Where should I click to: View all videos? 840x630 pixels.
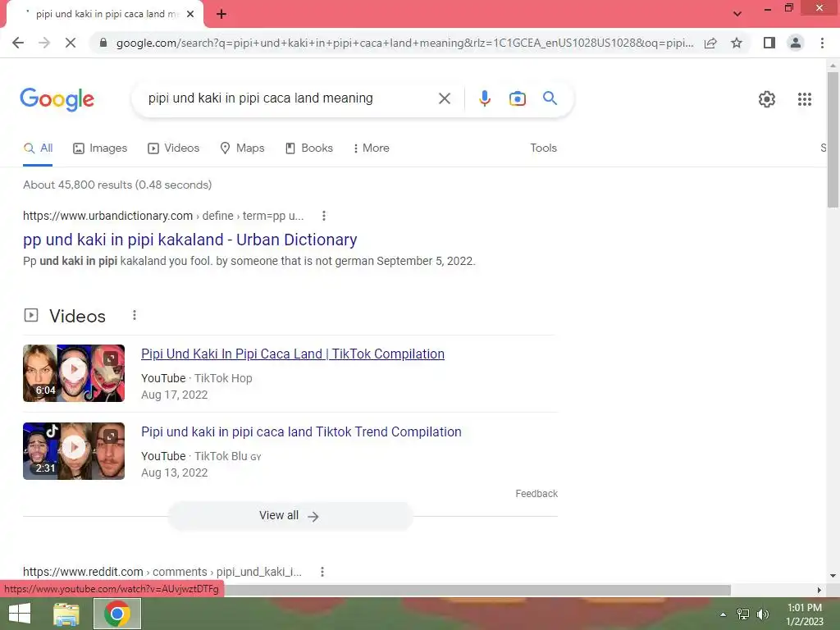pyautogui.click(x=290, y=516)
